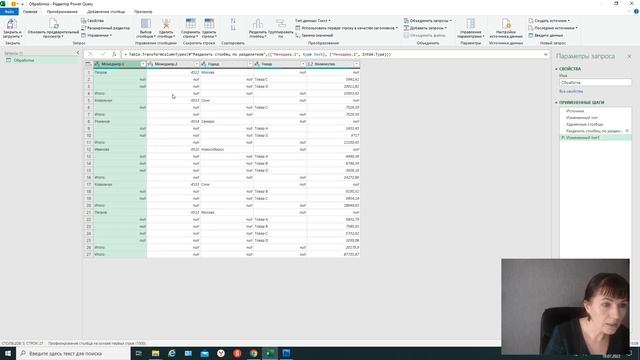Select Разделить столбец по разделителю step
The height and width of the screenshot is (360, 640).
pos(593,131)
